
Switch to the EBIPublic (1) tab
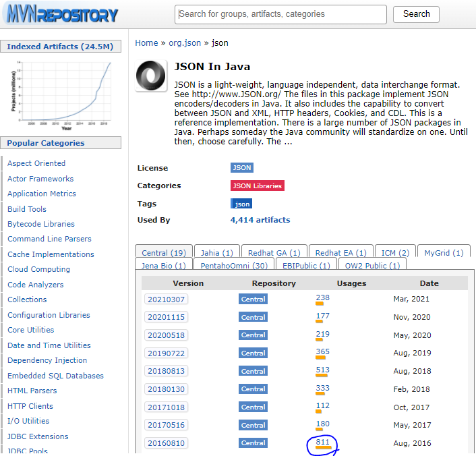coord(306,265)
